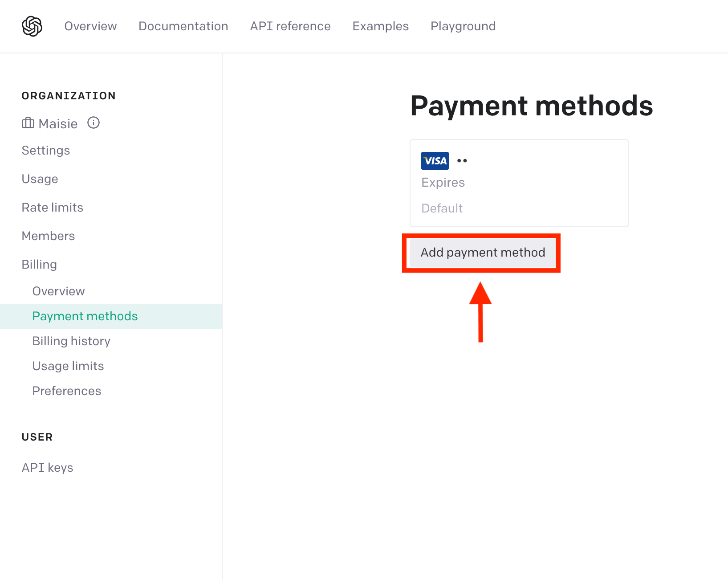Image resolution: width=728 pixels, height=580 pixels.
Task: Click the info icon next to Maisie
Action: tap(94, 123)
